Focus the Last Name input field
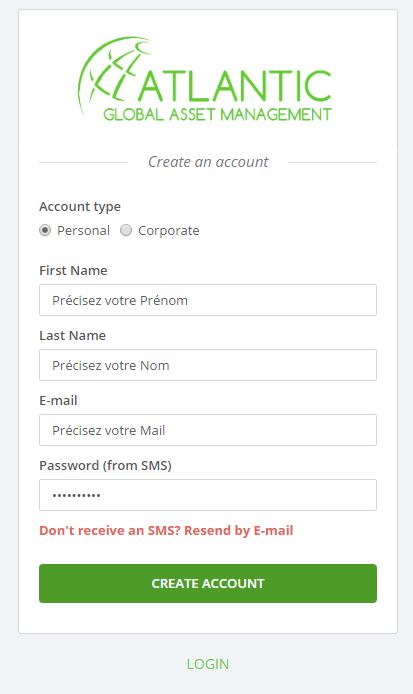This screenshot has height=694, width=413. [208, 365]
